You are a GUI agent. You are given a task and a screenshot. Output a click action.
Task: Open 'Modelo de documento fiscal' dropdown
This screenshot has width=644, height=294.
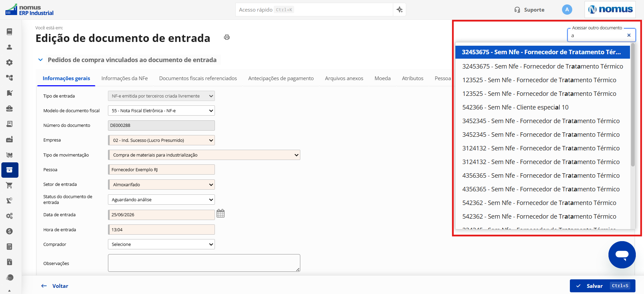pos(161,111)
